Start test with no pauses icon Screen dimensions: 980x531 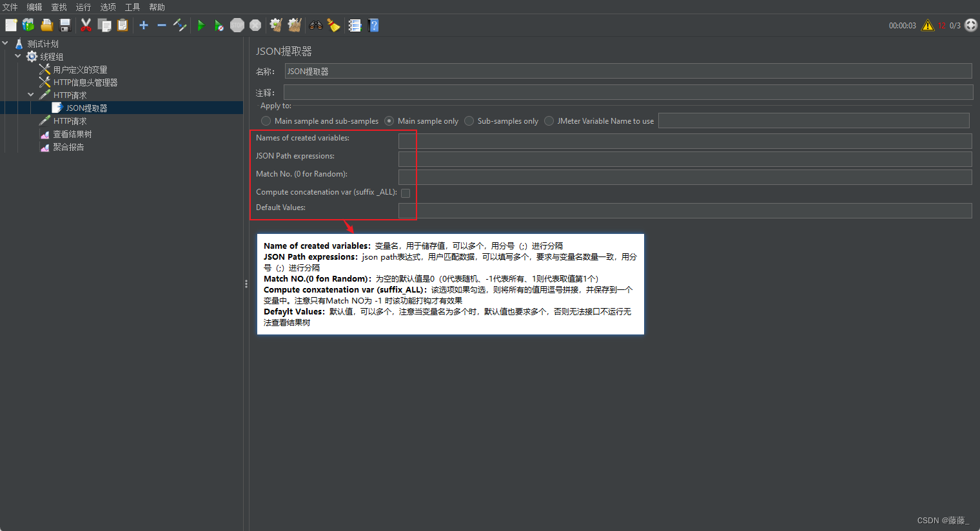pyautogui.click(x=219, y=25)
